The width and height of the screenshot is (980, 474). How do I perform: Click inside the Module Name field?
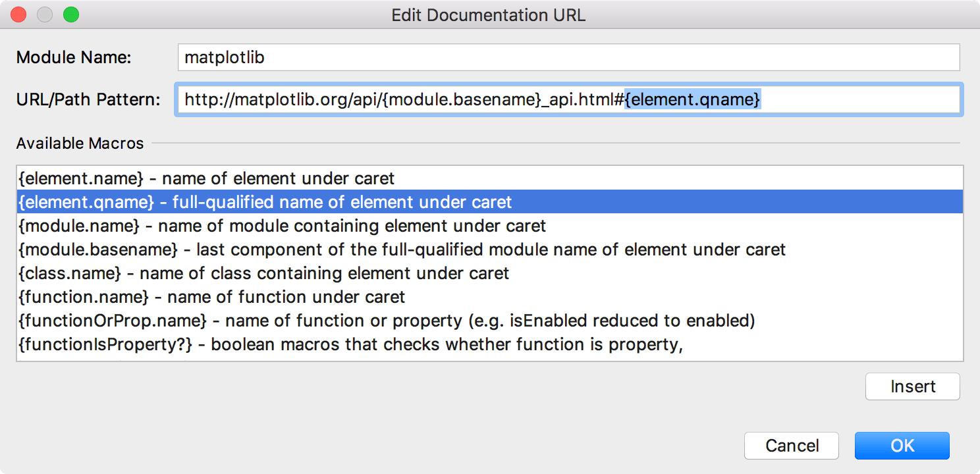click(461, 57)
